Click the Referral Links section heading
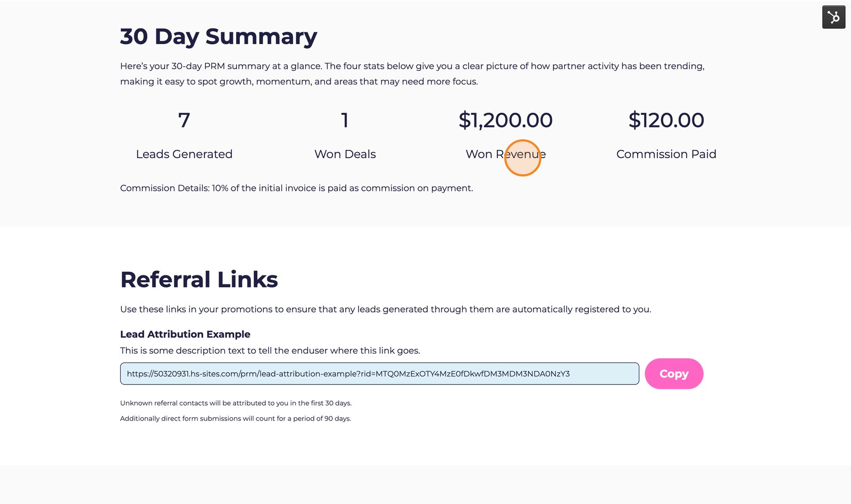The height and width of the screenshot is (504, 851). (x=199, y=279)
